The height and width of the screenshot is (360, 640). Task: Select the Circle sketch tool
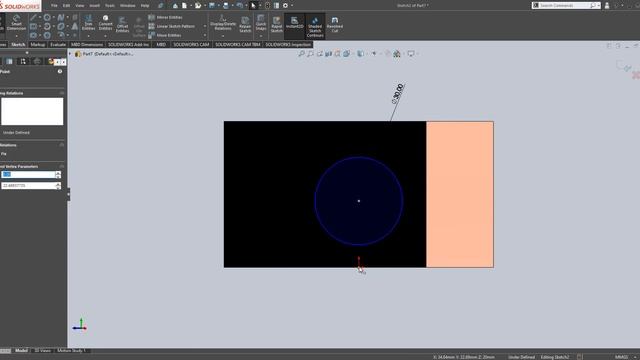click(47, 17)
